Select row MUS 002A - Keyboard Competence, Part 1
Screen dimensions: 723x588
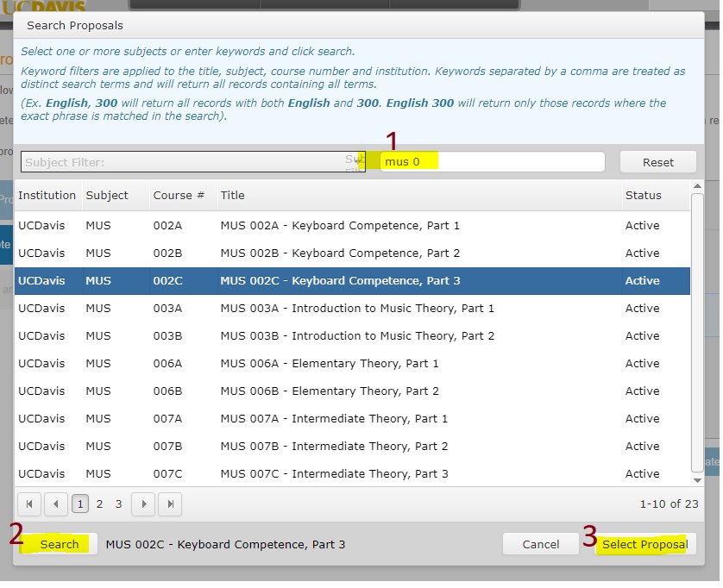pyautogui.click(x=354, y=226)
